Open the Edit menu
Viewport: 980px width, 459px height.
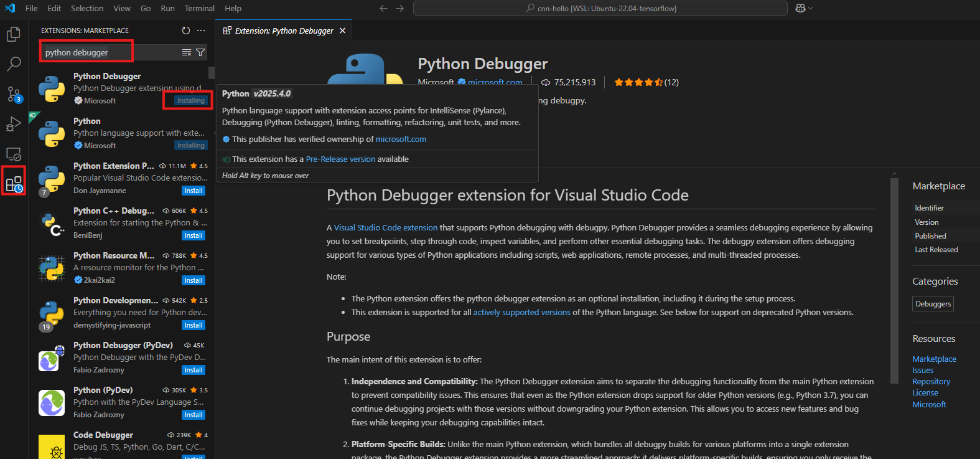pos(54,9)
